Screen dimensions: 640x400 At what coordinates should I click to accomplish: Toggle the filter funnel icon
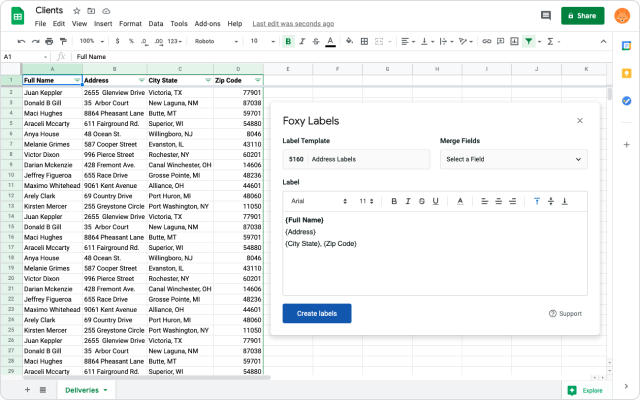pos(529,41)
